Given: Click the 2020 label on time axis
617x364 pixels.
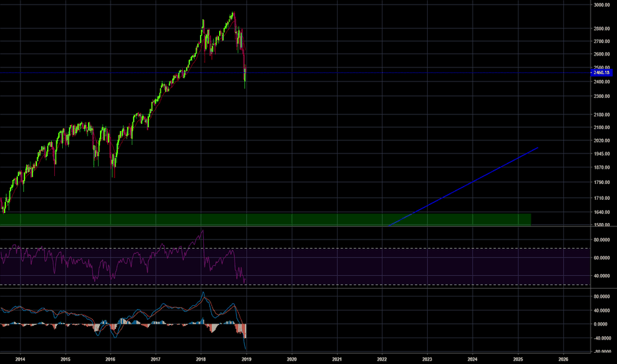Looking at the screenshot, I should [x=291, y=359].
